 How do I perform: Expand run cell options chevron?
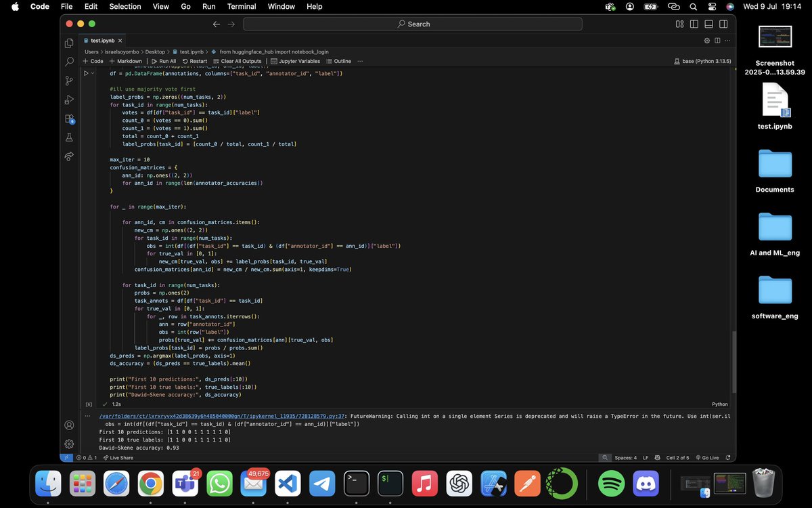pyautogui.click(x=93, y=72)
